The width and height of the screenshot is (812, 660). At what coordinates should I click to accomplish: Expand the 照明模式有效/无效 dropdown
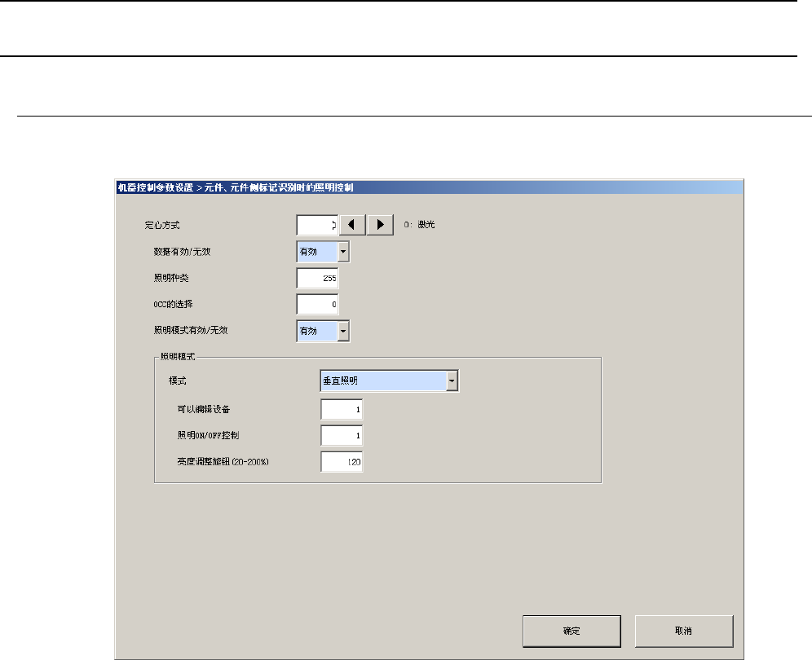click(343, 330)
